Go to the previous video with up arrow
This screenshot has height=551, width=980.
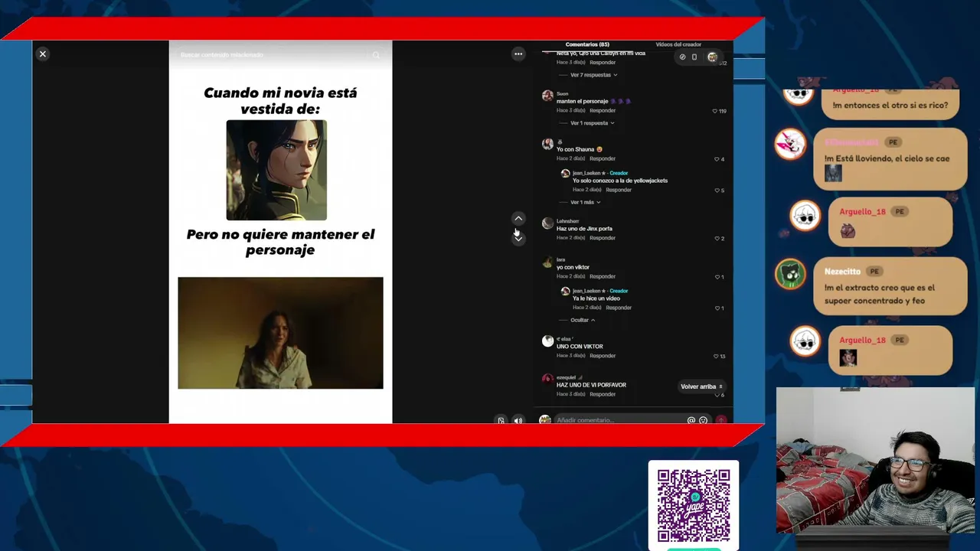[x=518, y=219]
